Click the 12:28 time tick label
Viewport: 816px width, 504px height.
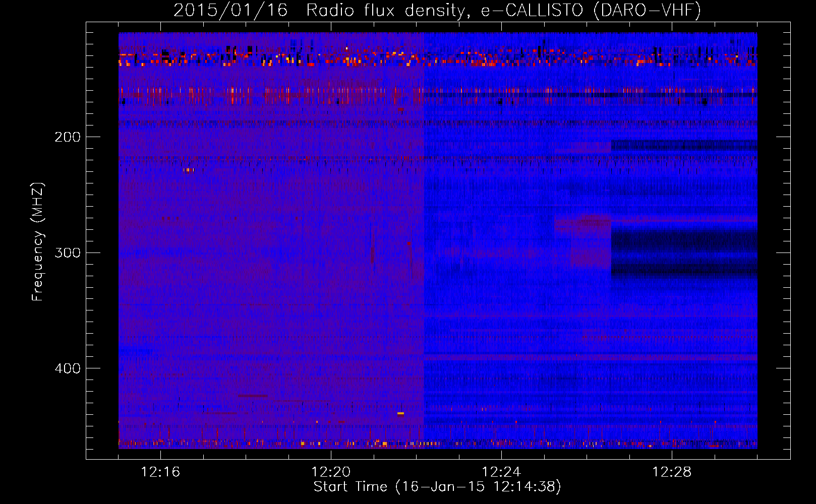(x=672, y=472)
